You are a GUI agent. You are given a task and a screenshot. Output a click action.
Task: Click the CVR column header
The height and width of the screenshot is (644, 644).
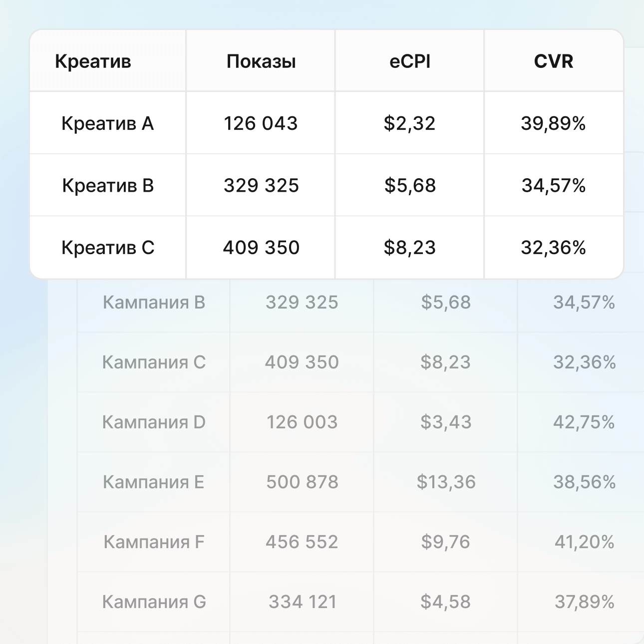pos(554,61)
